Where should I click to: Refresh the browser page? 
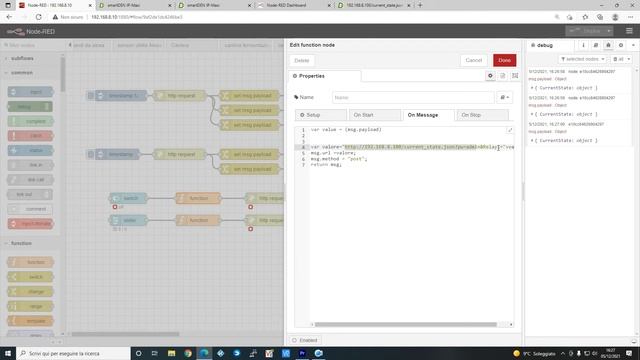(38, 17)
